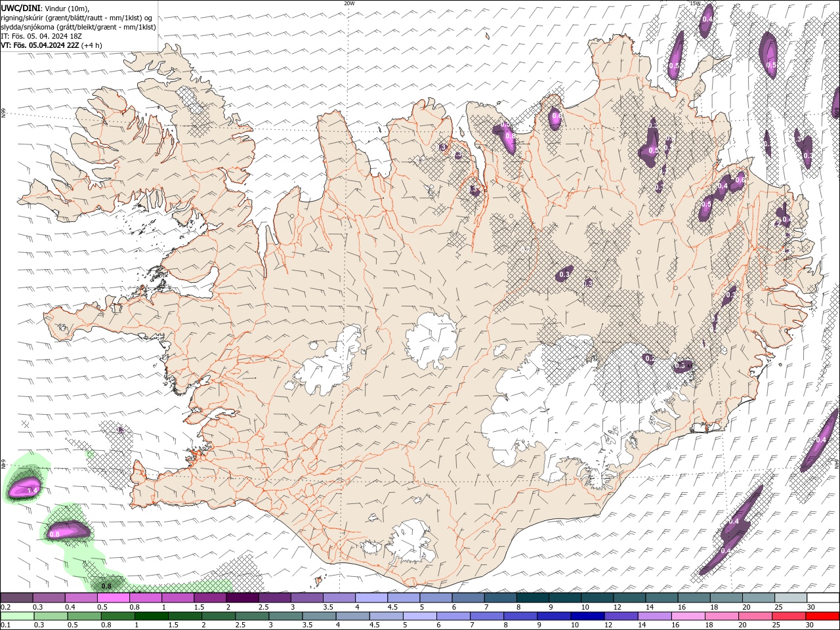Screen dimensions: 840x630
Task: Click lower blue swatch between 9 and 10
Action: click(x=553, y=616)
